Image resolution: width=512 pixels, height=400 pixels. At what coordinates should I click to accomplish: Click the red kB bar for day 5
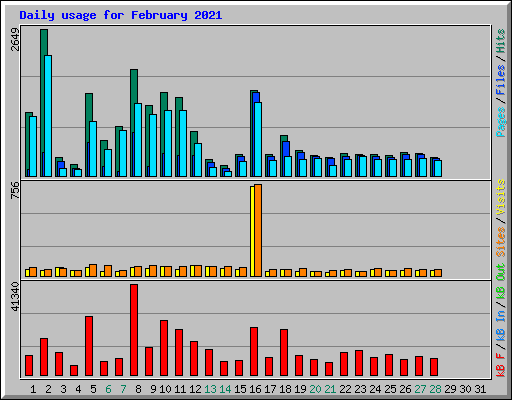89,346
